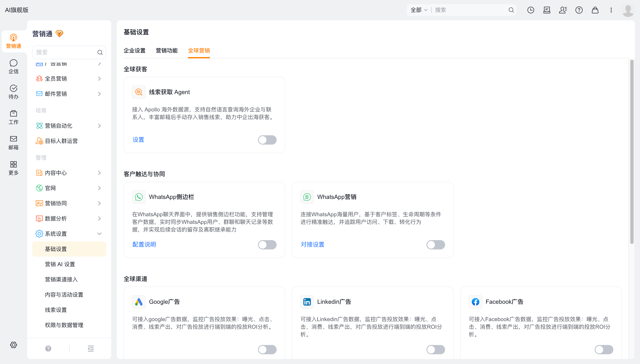Image resolution: width=640 pixels, height=364 pixels.
Task: Open the 更多 apps grid icon
Action: [14, 168]
